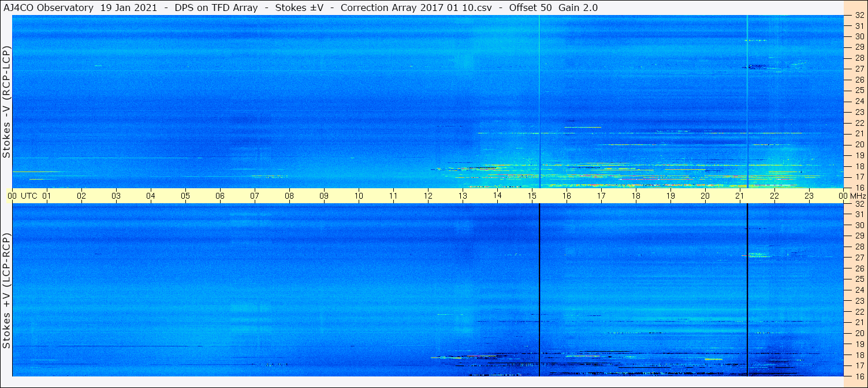Click the 31 MHz label of Stokes +V panel
The width and height of the screenshot is (868, 388).
(x=859, y=214)
